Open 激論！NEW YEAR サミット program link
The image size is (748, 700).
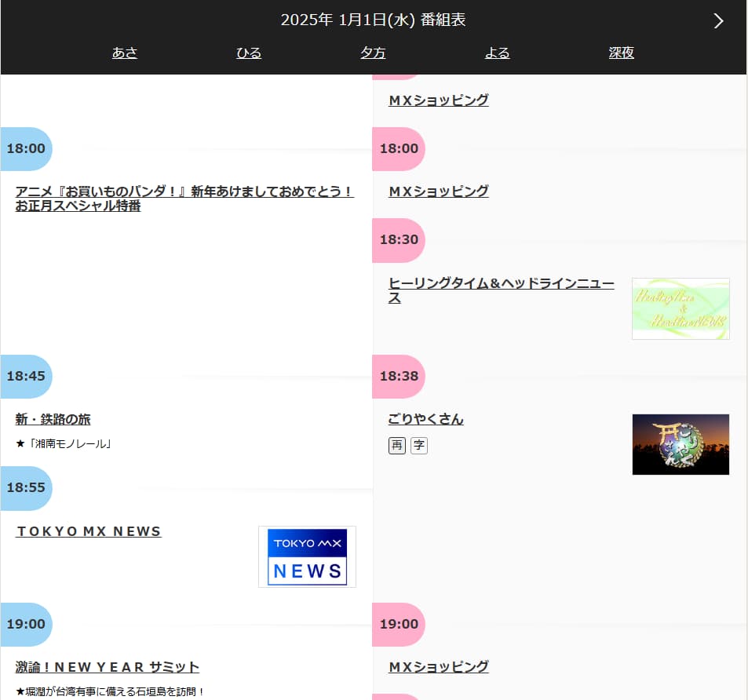pos(108,667)
